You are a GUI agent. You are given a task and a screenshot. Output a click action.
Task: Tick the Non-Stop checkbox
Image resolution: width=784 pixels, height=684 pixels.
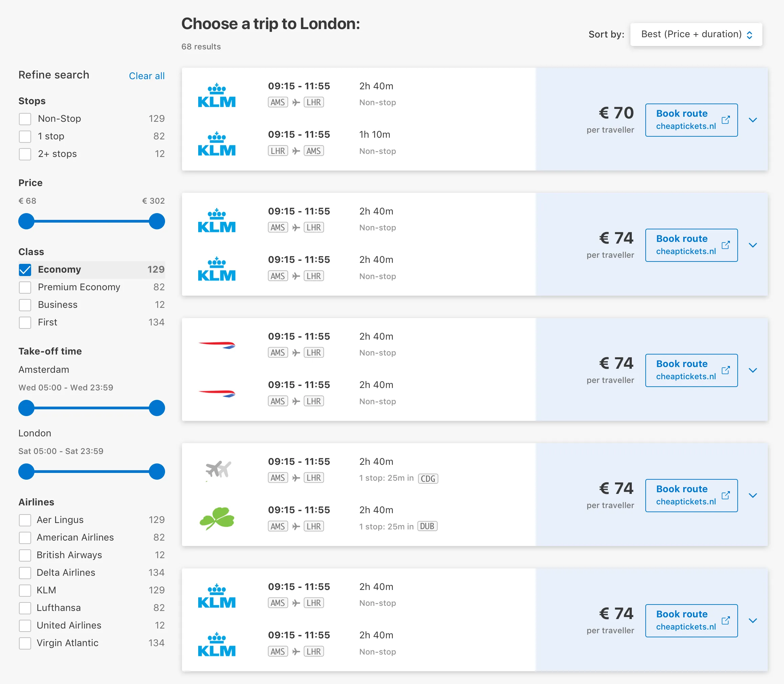tap(25, 119)
